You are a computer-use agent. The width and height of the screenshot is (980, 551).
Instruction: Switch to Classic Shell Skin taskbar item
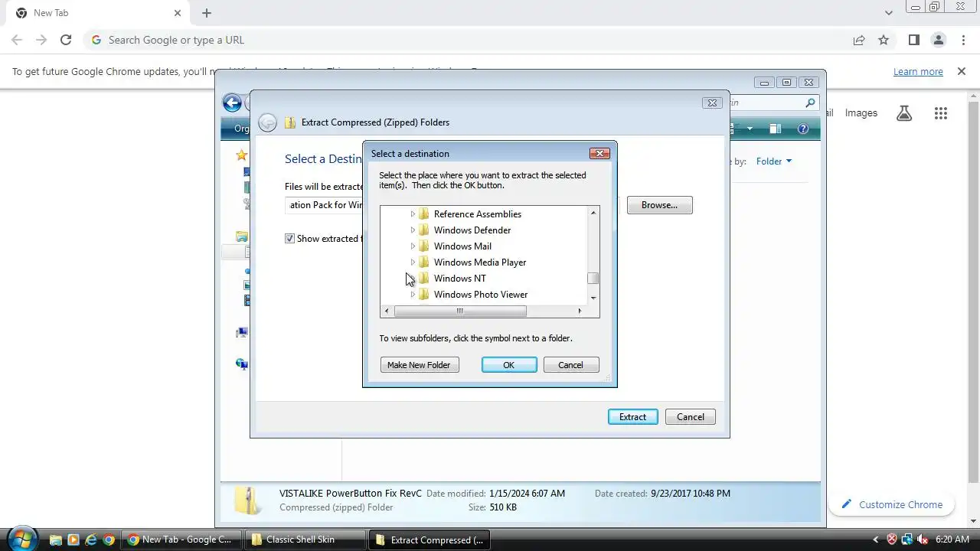tap(305, 540)
